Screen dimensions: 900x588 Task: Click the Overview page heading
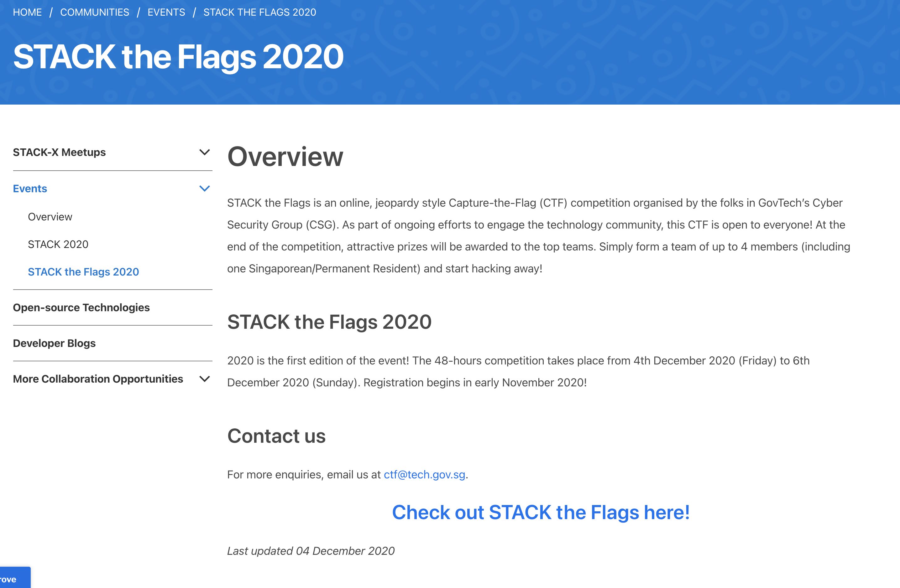285,157
